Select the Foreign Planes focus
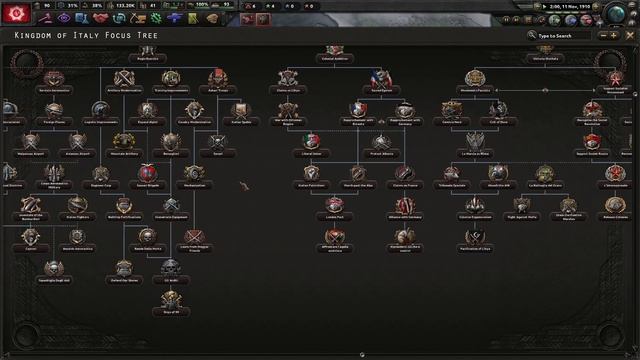This screenshot has width=640, height=360. (54, 114)
